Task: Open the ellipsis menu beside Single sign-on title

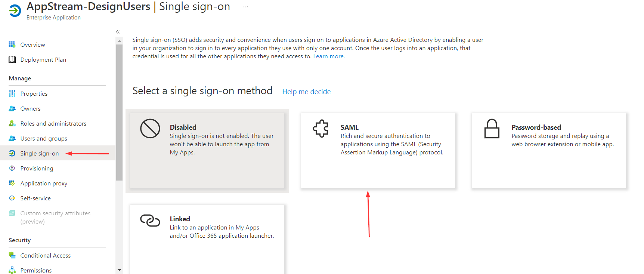Action: click(x=245, y=6)
